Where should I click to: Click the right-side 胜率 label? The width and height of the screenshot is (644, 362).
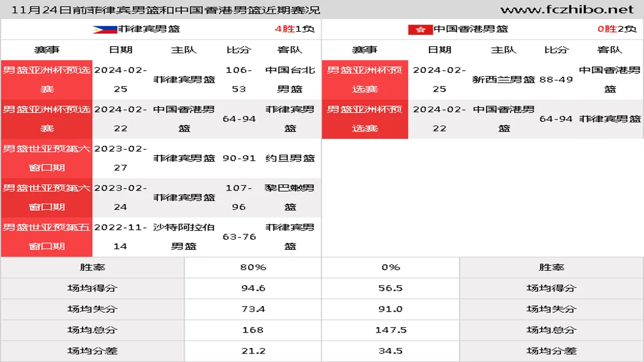coord(552,267)
